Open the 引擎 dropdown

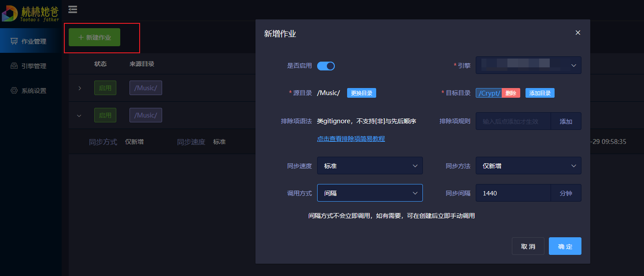(x=528, y=65)
